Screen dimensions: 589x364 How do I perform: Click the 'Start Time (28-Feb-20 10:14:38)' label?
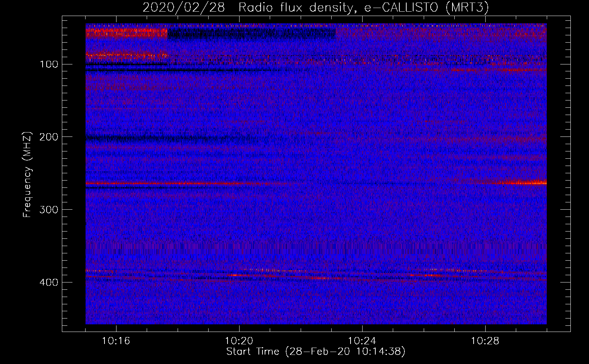tap(316, 352)
